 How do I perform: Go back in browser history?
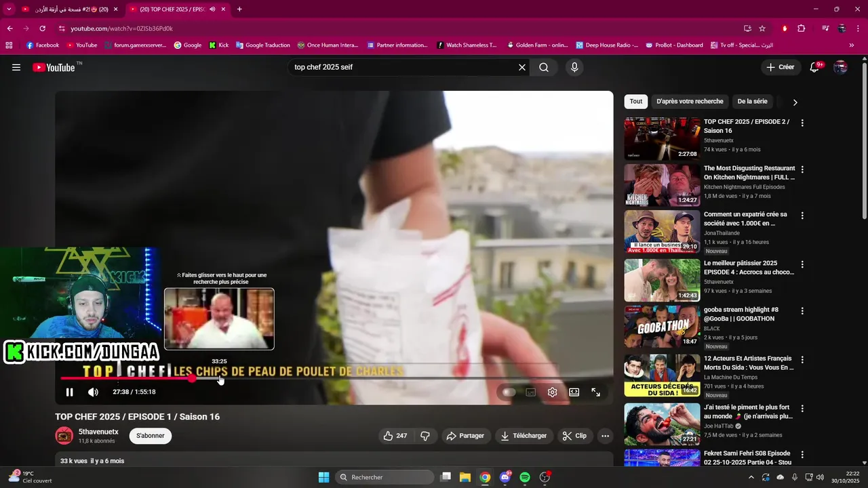pos(9,28)
